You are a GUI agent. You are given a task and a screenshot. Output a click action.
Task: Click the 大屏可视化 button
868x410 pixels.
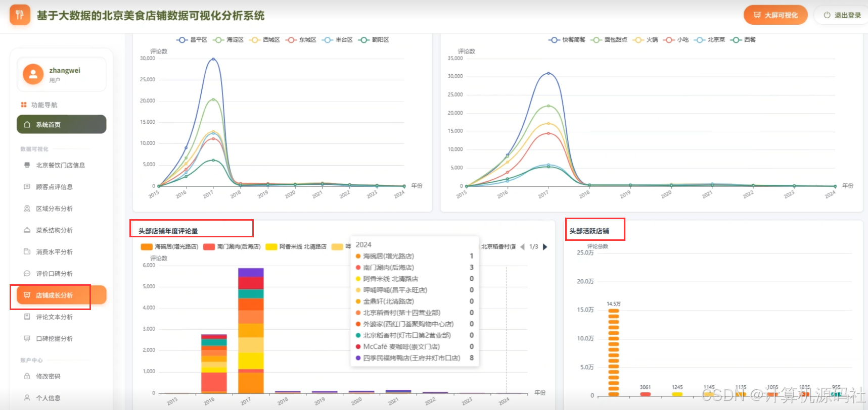[775, 15]
